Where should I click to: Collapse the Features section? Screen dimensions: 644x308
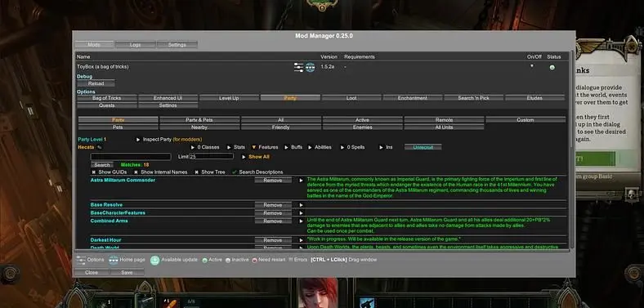(x=254, y=147)
